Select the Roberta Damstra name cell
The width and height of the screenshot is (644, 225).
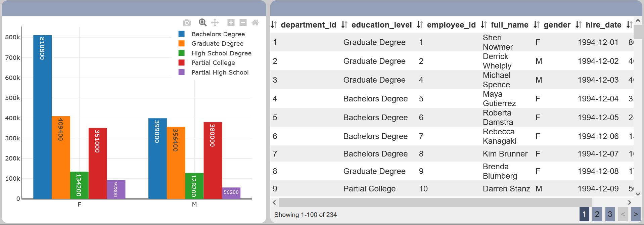click(506, 118)
